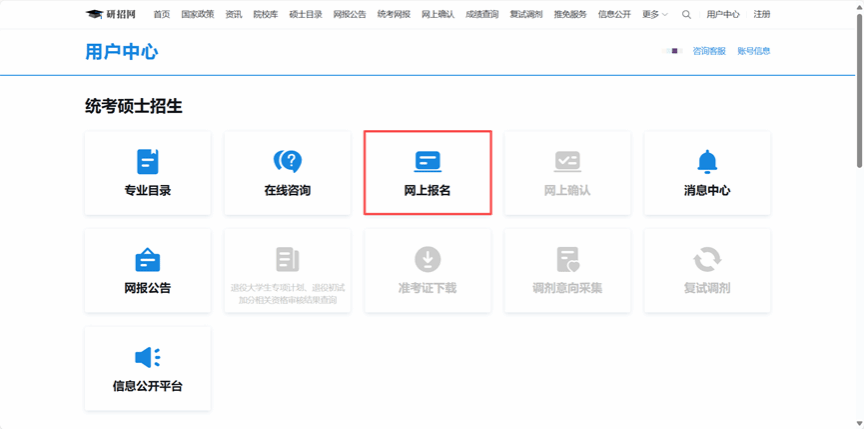Image resolution: width=864 pixels, height=429 pixels.
Task: Click the 注册 link in header
Action: point(762,15)
